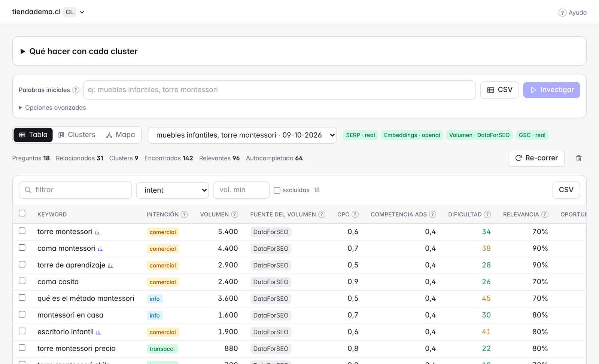Switch to the Tabla view tab
The height and width of the screenshot is (364, 599).
tap(33, 135)
